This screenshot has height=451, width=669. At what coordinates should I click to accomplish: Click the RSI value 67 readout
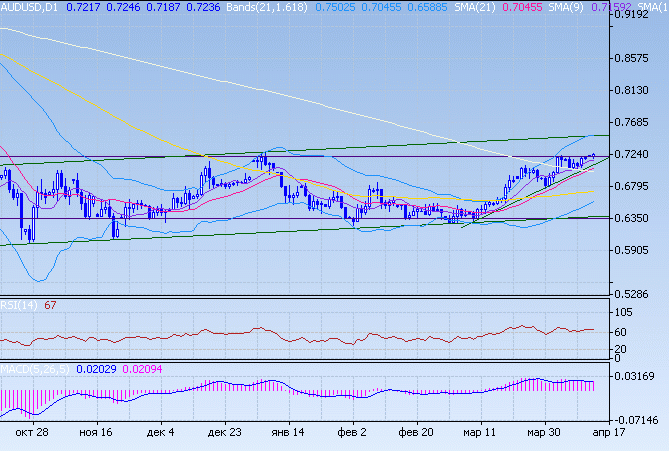(x=50, y=305)
